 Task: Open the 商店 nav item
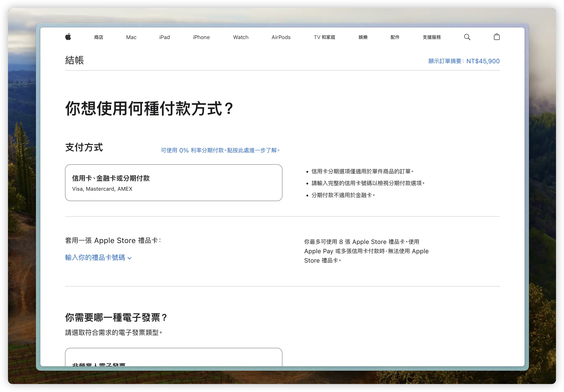[x=99, y=37]
